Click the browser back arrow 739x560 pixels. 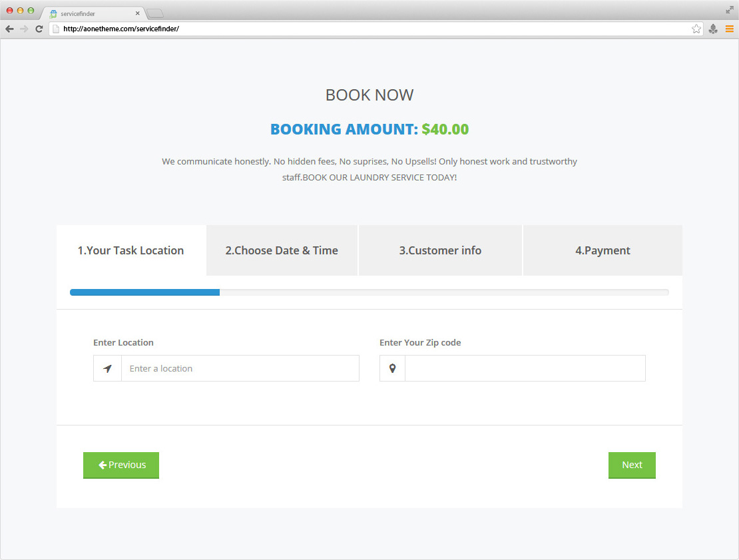pyautogui.click(x=9, y=29)
